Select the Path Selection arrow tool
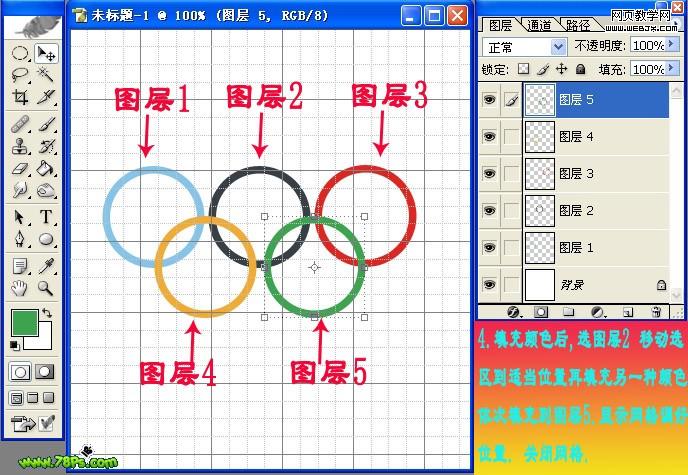Image resolution: width=688 pixels, height=475 pixels. [x=20, y=217]
